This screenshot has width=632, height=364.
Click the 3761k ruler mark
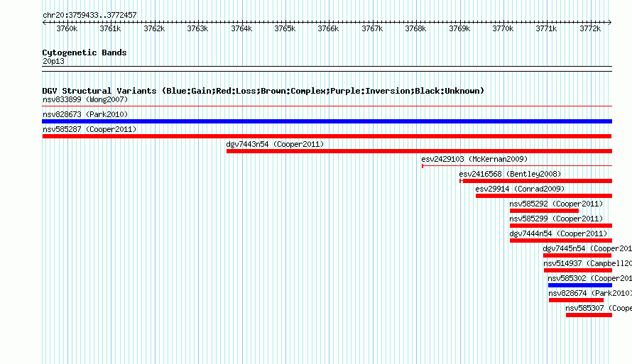[110, 28]
